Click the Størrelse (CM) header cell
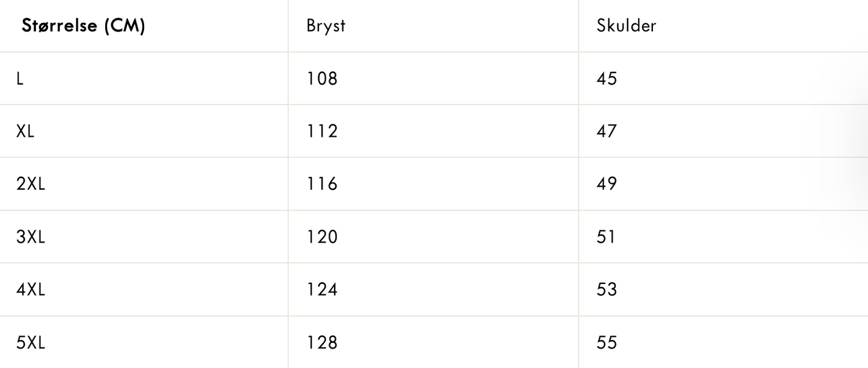Viewport: 868px width, 368px height. [x=83, y=26]
